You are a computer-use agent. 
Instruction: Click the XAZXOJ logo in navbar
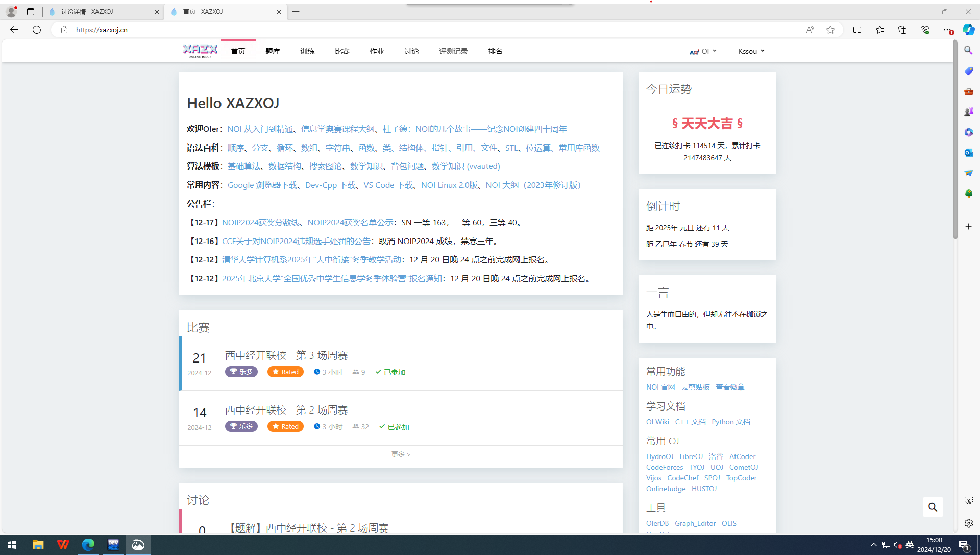pyautogui.click(x=200, y=51)
